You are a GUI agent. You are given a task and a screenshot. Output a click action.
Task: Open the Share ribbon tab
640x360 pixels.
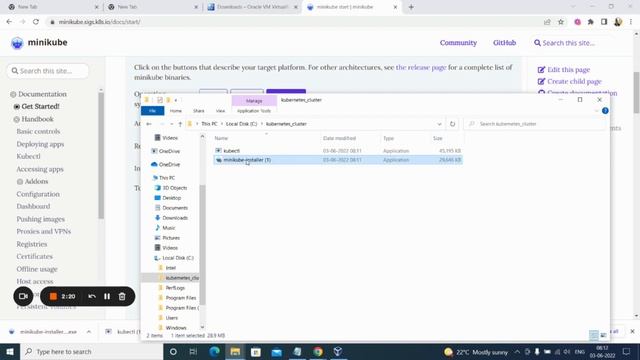click(199, 111)
